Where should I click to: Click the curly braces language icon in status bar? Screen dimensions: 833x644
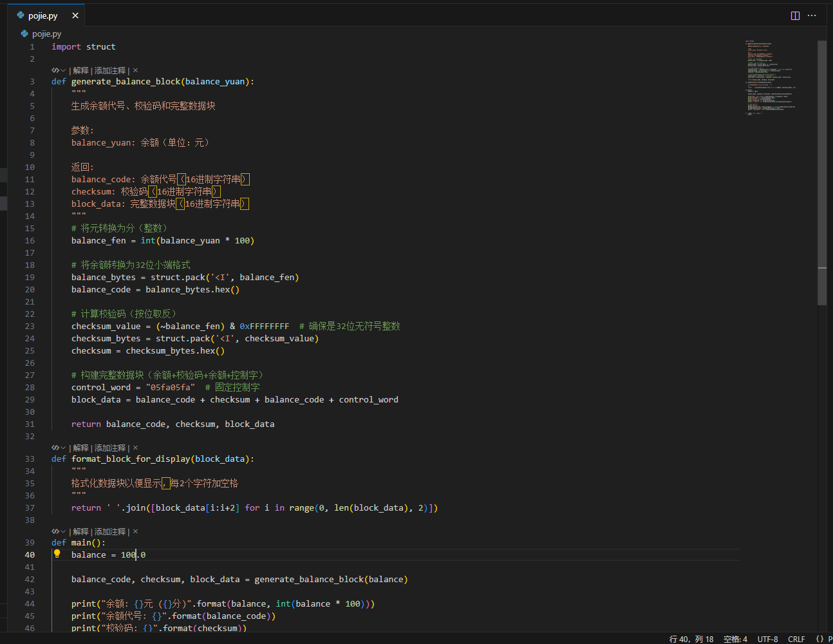click(x=819, y=639)
